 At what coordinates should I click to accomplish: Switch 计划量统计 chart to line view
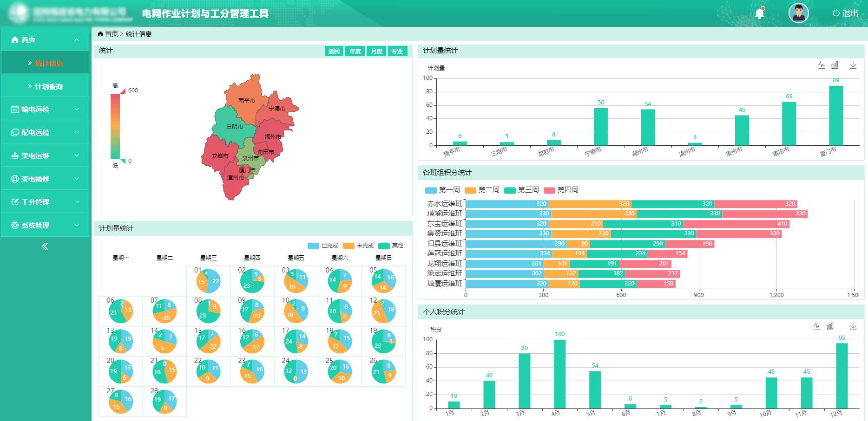pos(822,65)
